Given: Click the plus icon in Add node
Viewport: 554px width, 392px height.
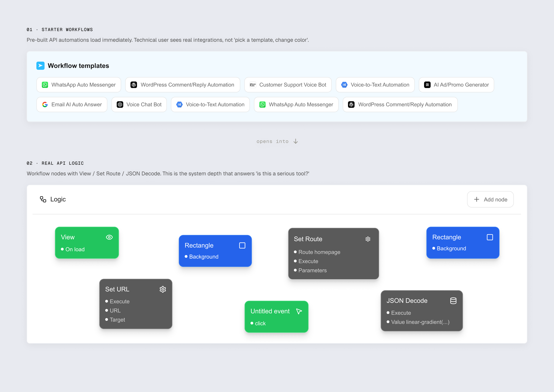Looking at the screenshot, I should pyautogui.click(x=476, y=199).
